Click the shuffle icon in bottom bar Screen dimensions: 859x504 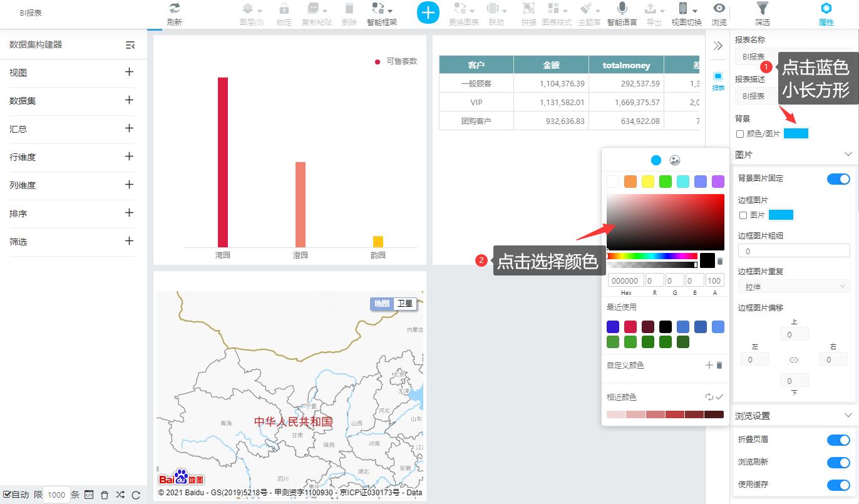coord(120,495)
